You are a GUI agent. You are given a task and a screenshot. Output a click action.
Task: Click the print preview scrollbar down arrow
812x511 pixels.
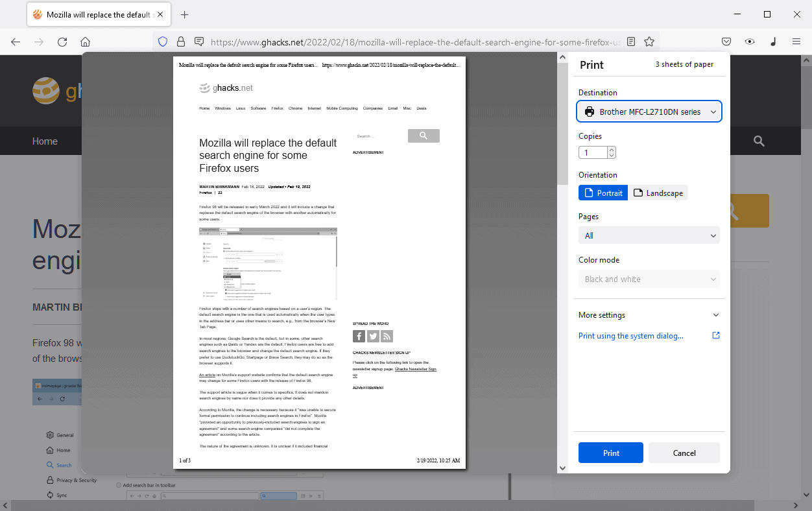562,468
